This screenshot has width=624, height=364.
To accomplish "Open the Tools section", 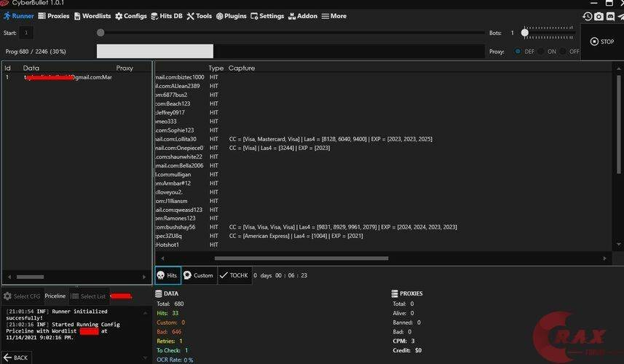I will click(200, 16).
